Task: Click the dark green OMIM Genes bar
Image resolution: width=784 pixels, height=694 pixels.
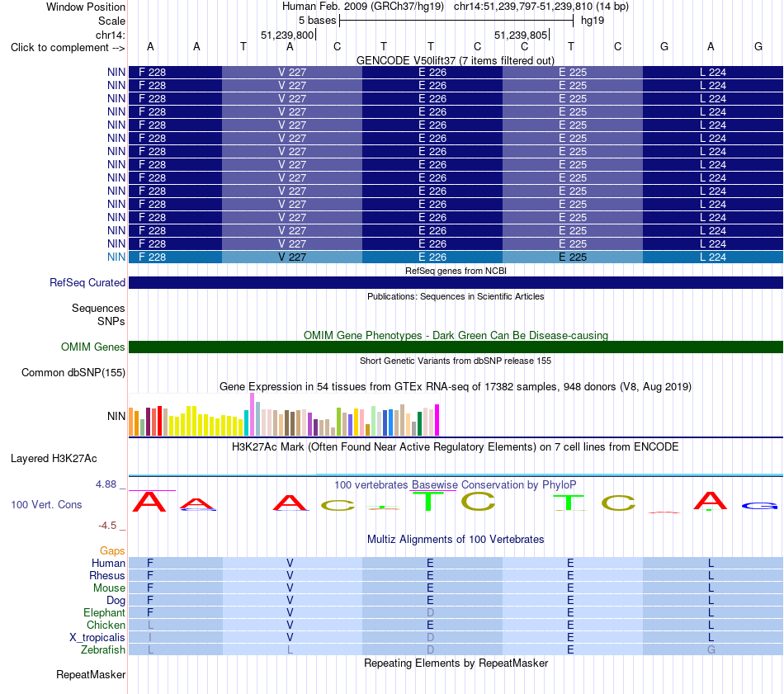Action: point(456,347)
